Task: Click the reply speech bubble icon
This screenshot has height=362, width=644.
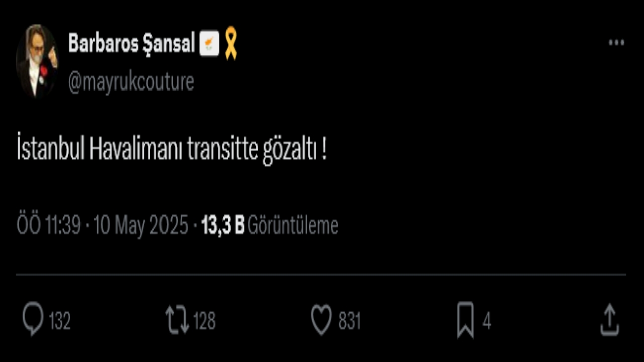Action: pyautogui.click(x=33, y=320)
